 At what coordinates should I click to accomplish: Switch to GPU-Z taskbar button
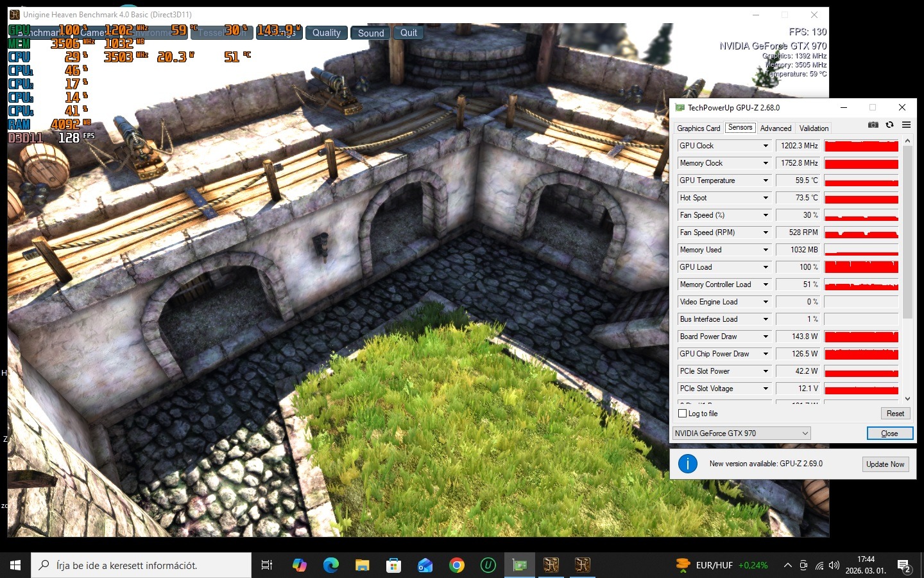tap(519, 565)
